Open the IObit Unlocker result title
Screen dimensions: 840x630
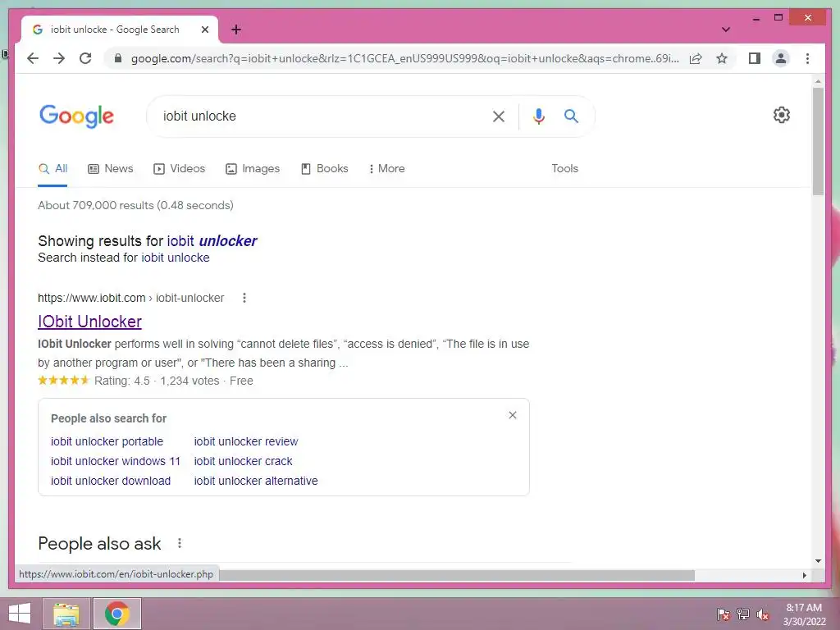point(89,322)
